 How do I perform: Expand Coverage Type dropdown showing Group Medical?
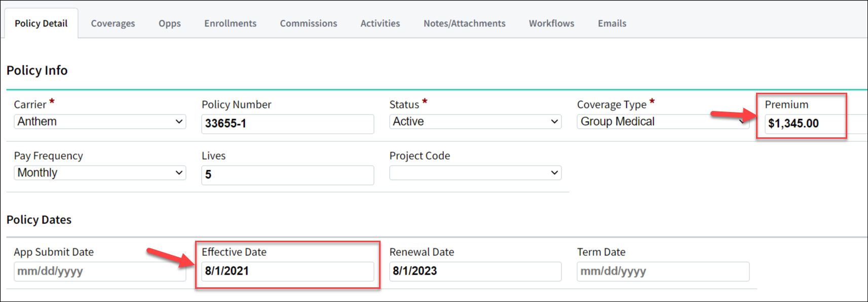663,122
